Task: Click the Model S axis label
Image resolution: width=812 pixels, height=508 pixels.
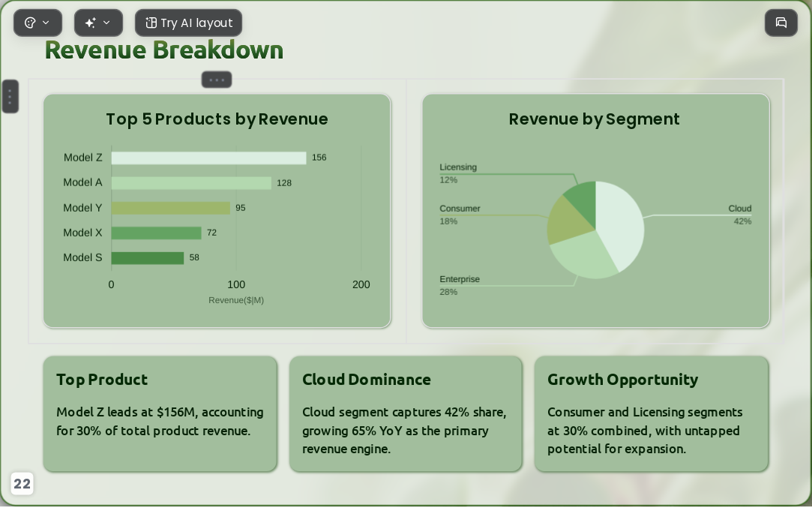Action: pos(83,257)
